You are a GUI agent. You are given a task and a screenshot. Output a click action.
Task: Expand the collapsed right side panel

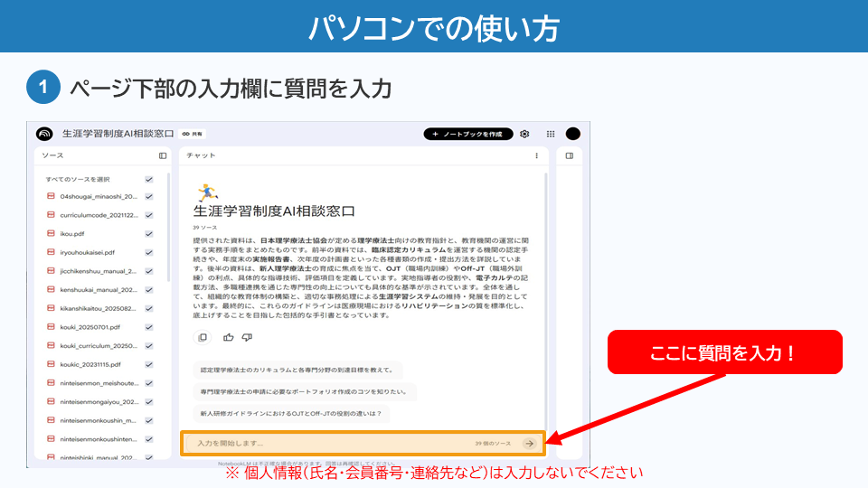(569, 155)
